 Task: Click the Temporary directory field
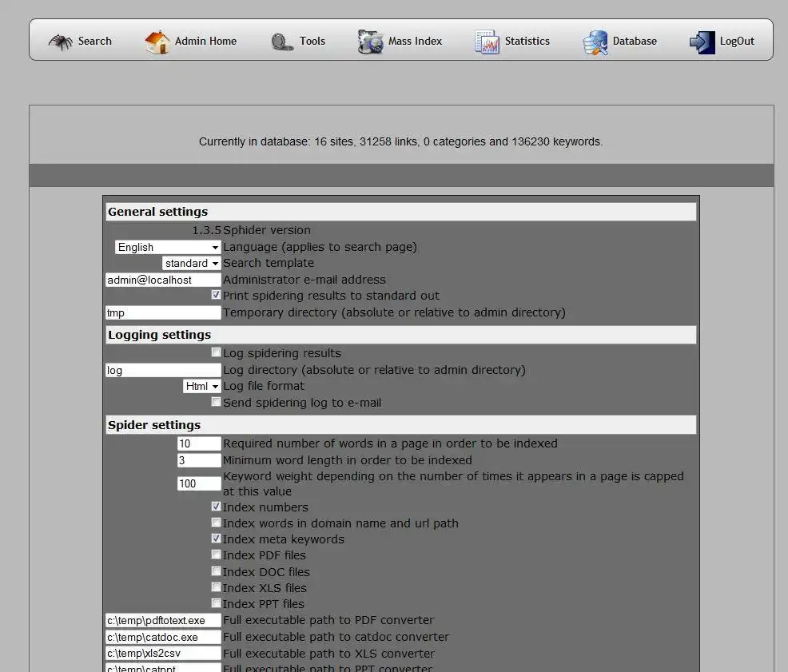[x=163, y=312]
